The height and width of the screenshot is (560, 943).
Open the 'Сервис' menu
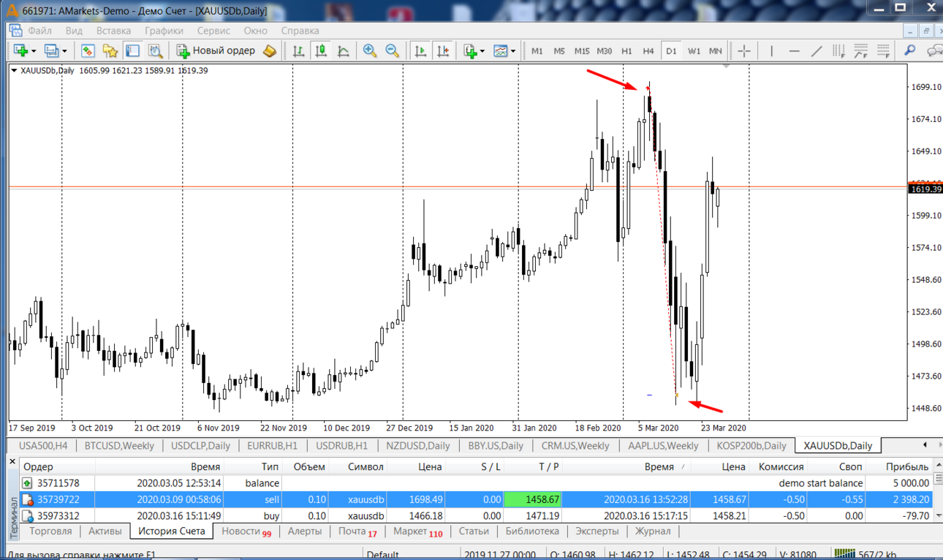point(213,31)
